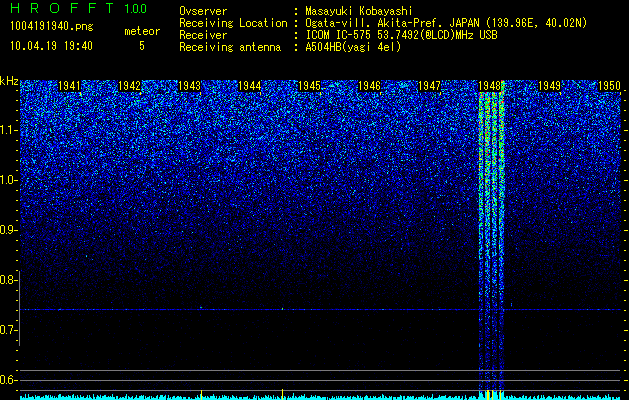
Task: Click the 1949 time marker
Action: pyautogui.click(x=550, y=86)
